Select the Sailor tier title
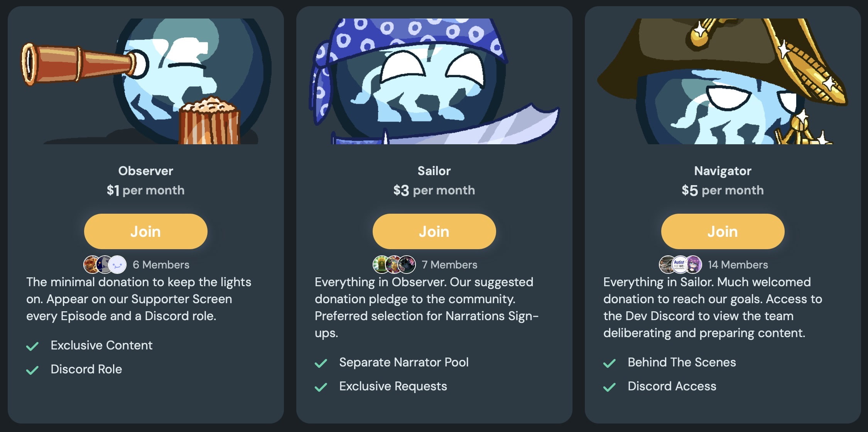The image size is (868, 432). click(434, 171)
